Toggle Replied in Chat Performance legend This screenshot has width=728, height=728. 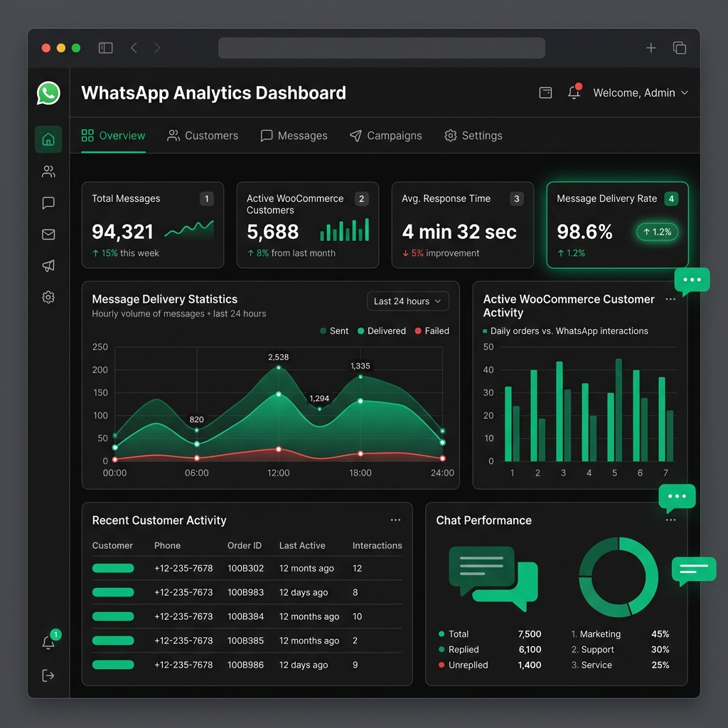tap(459, 650)
